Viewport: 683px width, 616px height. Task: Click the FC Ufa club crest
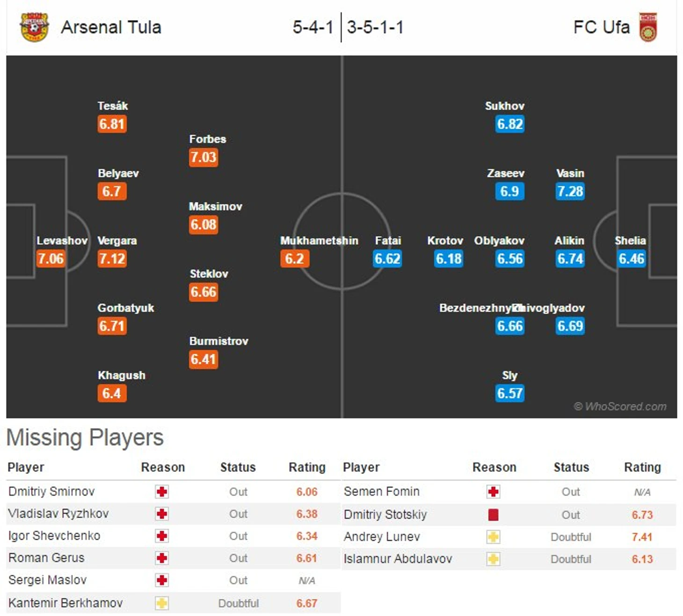tap(648, 27)
